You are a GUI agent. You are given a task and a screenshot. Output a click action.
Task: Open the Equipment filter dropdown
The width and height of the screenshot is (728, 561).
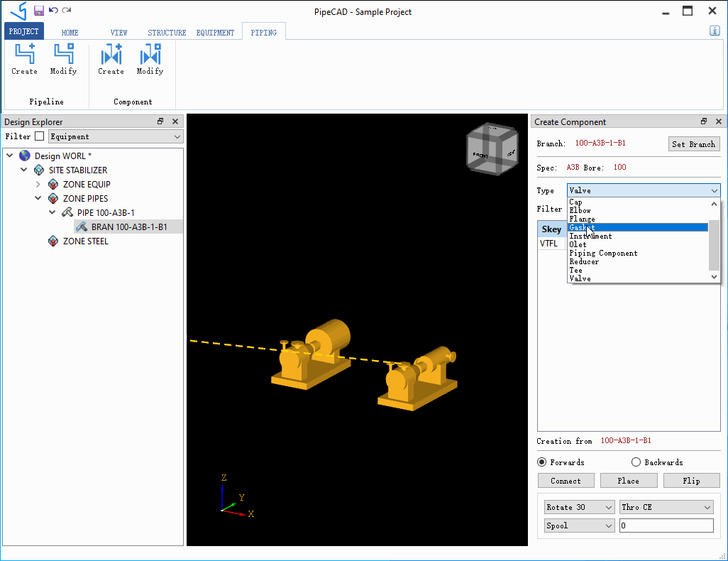[116, 136]
